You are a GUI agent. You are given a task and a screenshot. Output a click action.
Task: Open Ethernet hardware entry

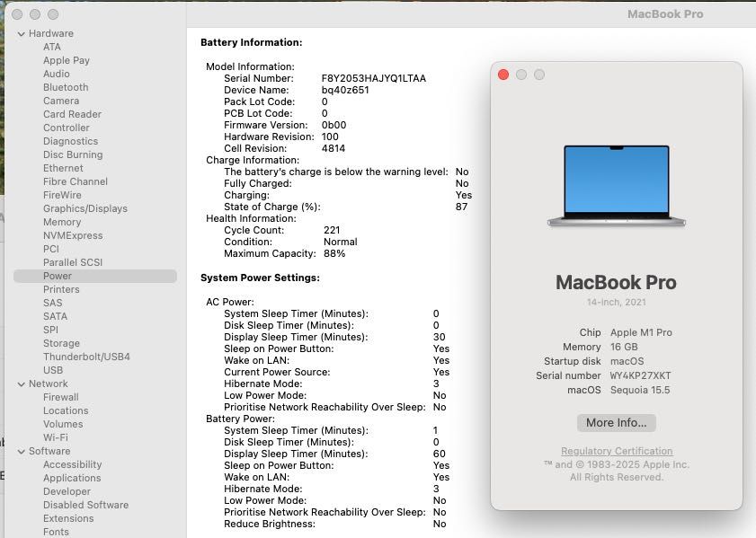(x=63, y=168)
